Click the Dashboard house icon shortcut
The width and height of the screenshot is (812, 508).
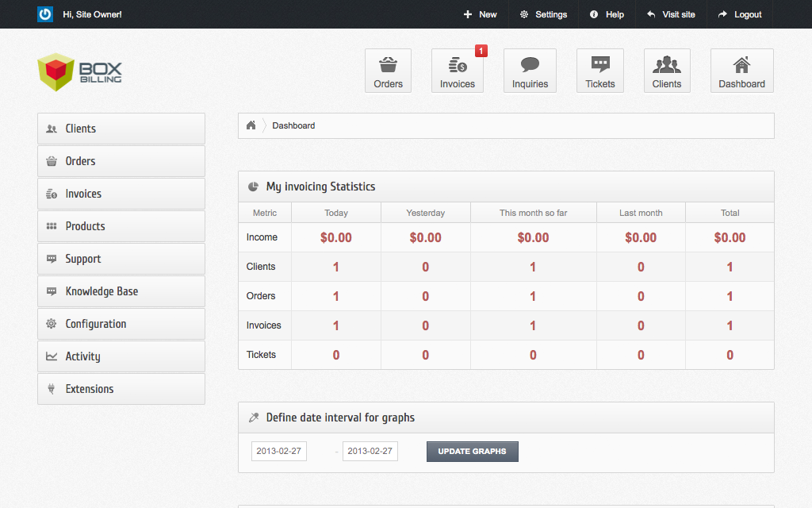(x=741, y=71)
